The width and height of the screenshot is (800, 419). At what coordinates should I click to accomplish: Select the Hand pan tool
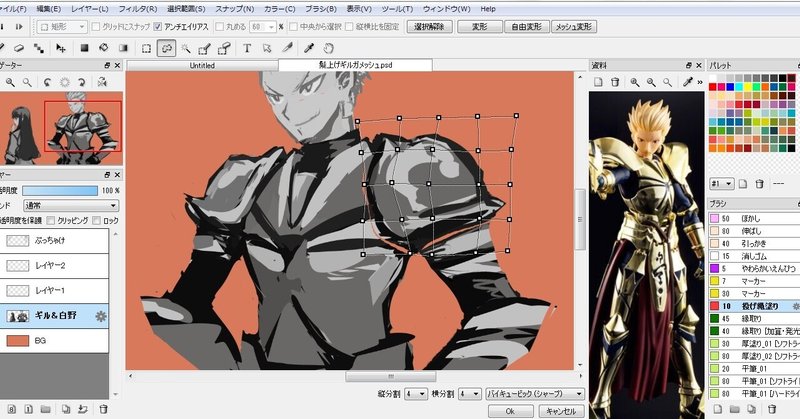(x=329, y=48)
